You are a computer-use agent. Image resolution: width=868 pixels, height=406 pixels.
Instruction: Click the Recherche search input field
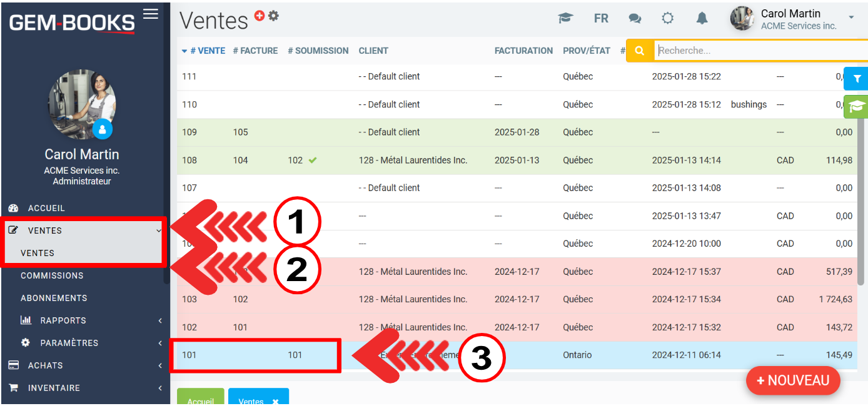(750, 51)
